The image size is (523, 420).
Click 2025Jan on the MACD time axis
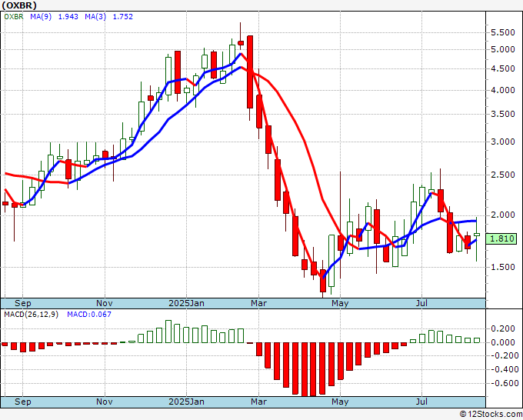point(186,402)
